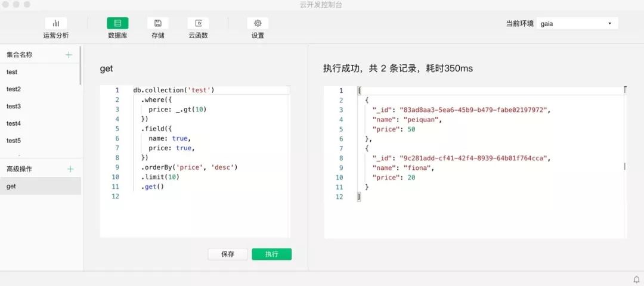This screenshot has width=644, height=286.
Task: Select the 数据库 database icon
Action: (x=117, y=23)
